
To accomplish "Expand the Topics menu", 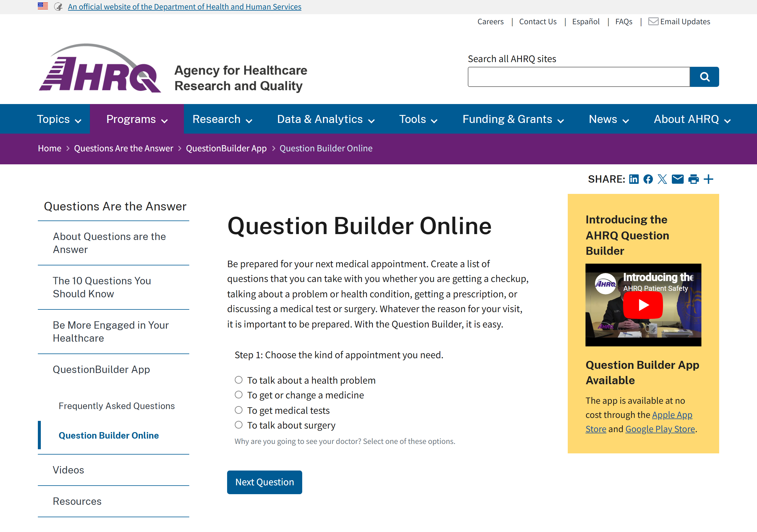I will [59, 119].
